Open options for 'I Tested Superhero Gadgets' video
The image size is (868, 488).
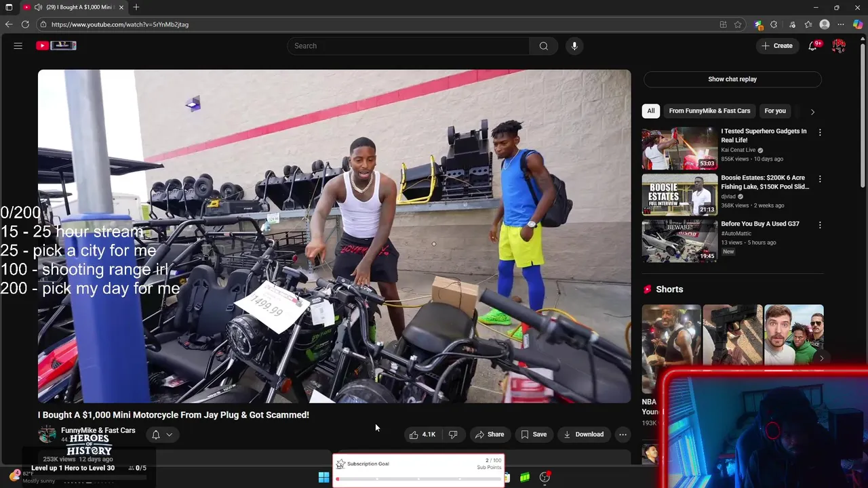[x=820, y=132]
